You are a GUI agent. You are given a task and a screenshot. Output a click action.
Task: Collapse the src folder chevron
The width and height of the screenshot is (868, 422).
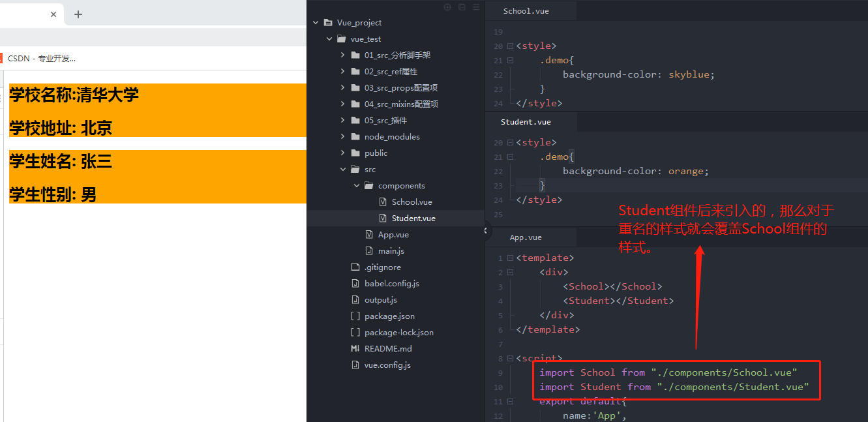(343, 170)
